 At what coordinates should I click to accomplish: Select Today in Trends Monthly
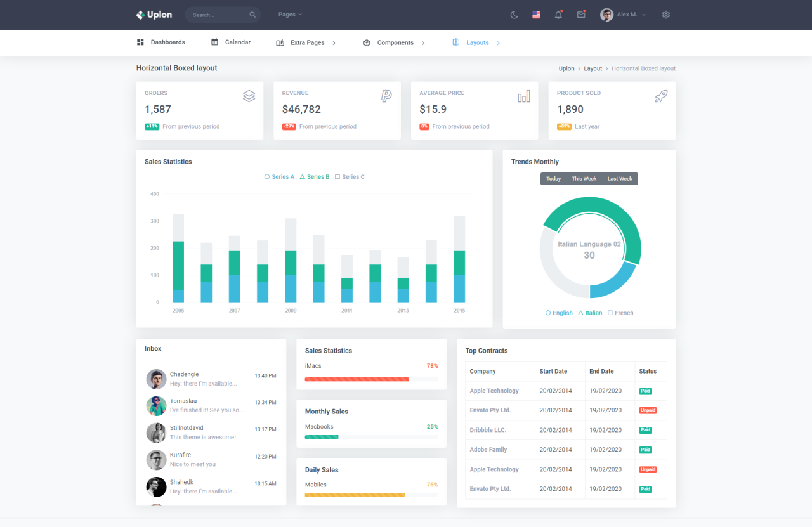[x=554, y=179]
